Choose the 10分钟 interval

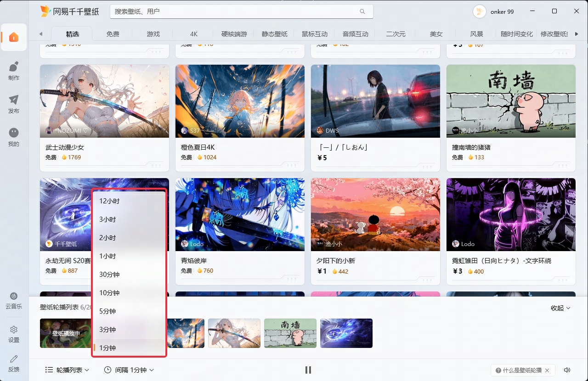(x=129, y=293)
